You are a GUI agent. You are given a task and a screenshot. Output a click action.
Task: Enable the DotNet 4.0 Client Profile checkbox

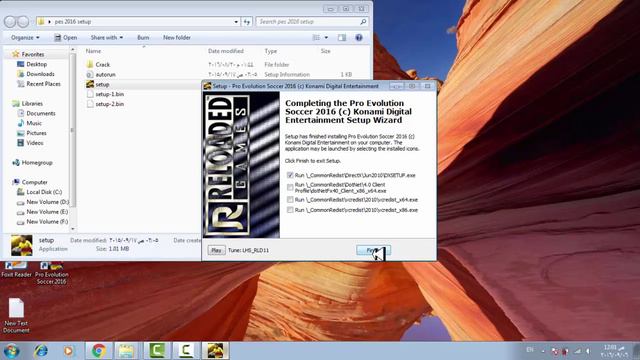click(290, 188)
